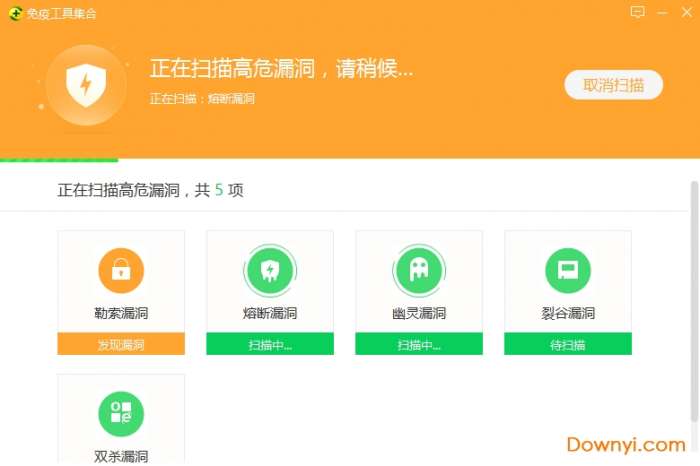Click the feedback message icon in title bar

[x=637, y=12]
